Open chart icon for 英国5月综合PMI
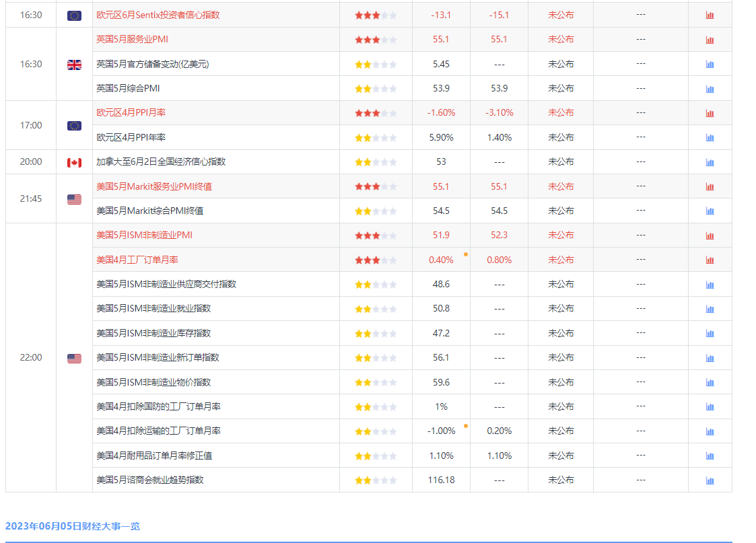Screen dimensions: 756x543 (x=710, y=89)
